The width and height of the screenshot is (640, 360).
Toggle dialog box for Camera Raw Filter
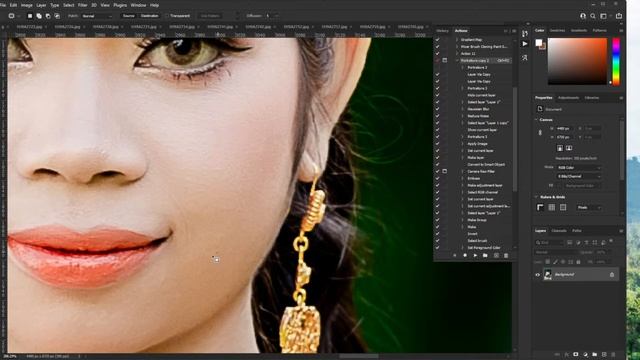click(445, 171)
